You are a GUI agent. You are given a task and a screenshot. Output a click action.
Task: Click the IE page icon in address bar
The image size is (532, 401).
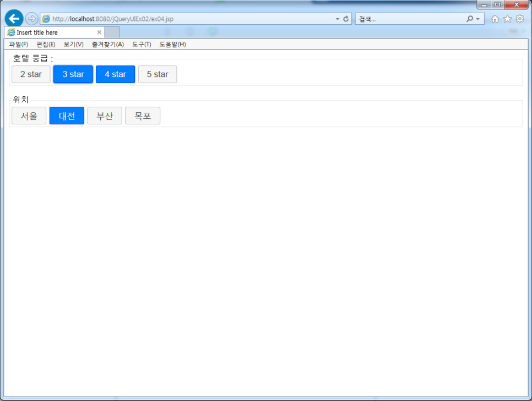click(46, 19)
